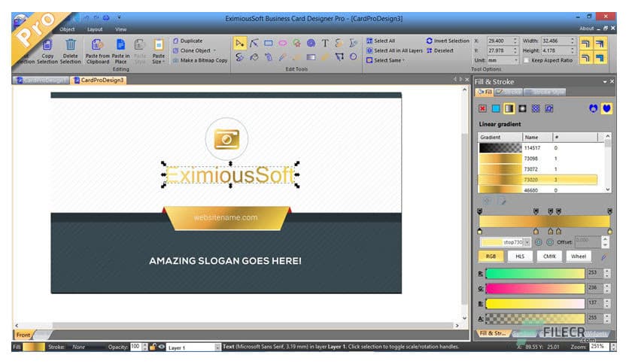Enable the Keep Aspect Ratio checkbox
Image resolution: width=629 pixels, height=364 pixels.
527,60
